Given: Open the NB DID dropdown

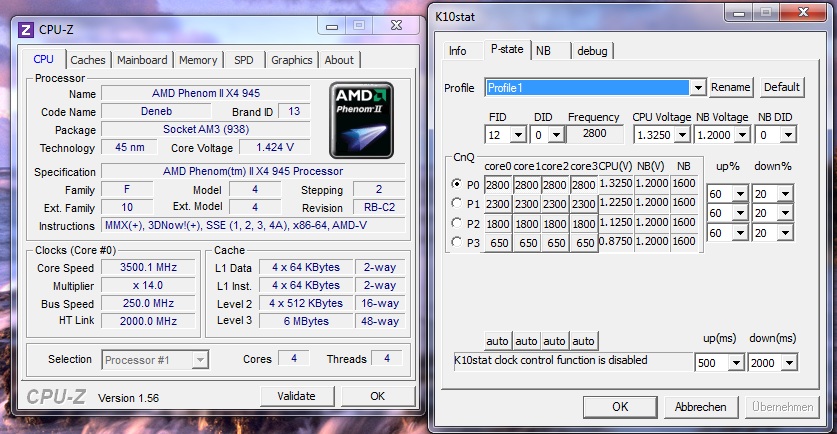Looking at the screenshot, I should pyautogui.click(x=788, y=135).
